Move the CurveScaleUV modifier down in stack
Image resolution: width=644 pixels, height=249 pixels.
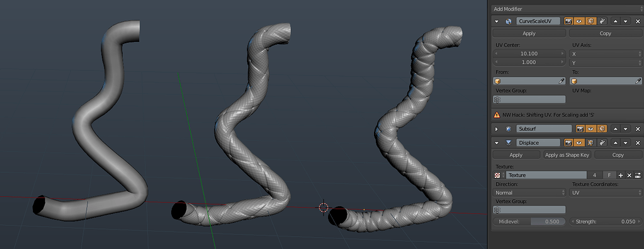626,21
